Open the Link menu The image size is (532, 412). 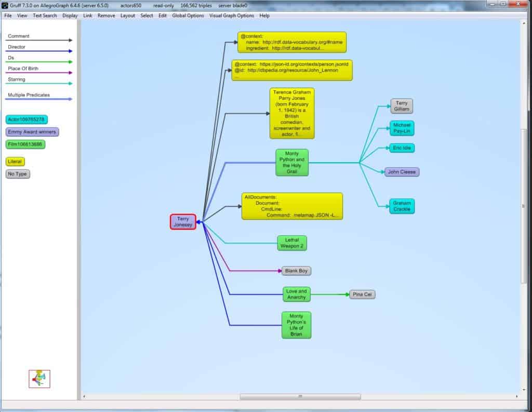[x=87, y=16]
